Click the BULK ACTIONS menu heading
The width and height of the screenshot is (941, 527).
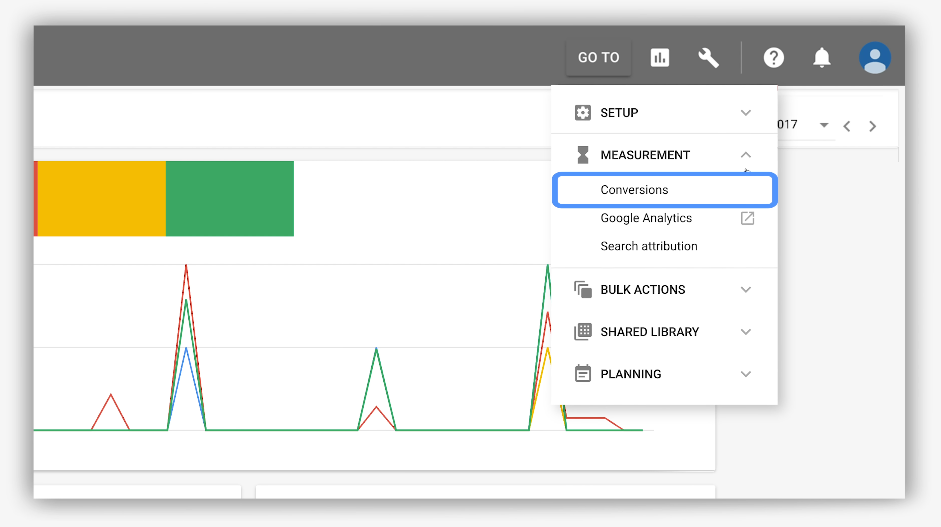click(643, 289)
